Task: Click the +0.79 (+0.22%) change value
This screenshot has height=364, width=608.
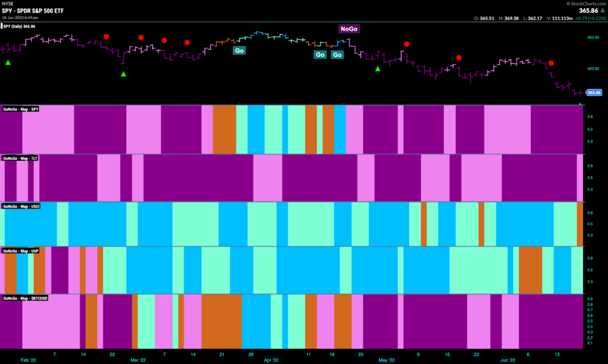Action: tap(590, 18)
